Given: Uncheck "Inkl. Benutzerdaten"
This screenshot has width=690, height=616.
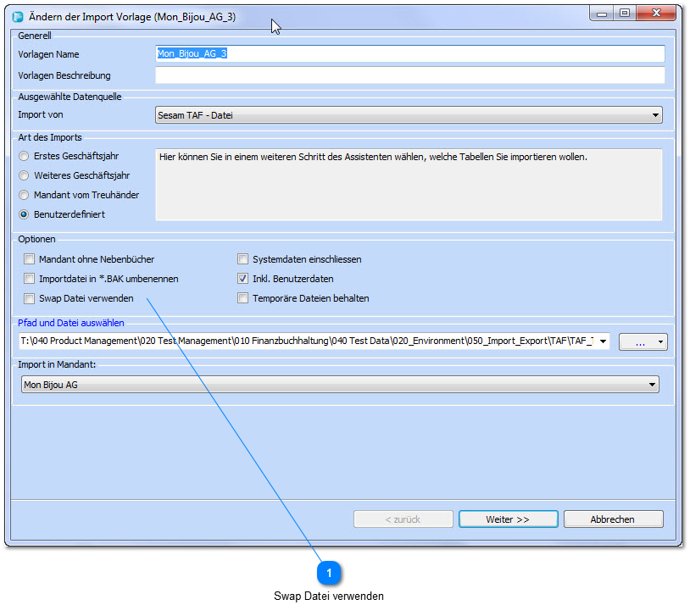Looking at the screenshot, I should [242, 279].
